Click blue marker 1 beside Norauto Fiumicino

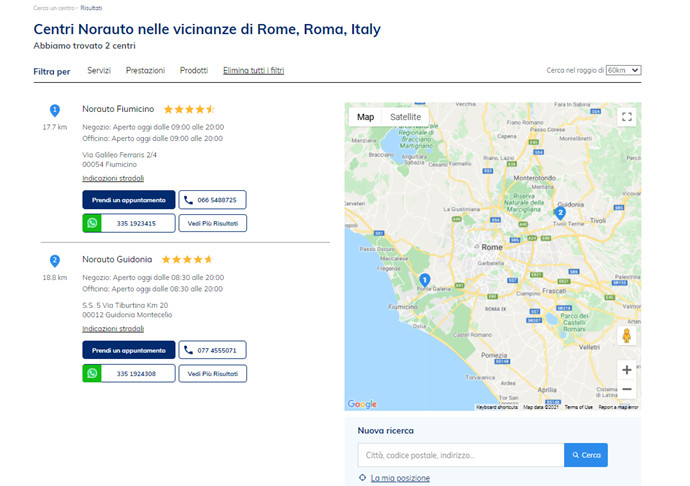tap(55, 110)
